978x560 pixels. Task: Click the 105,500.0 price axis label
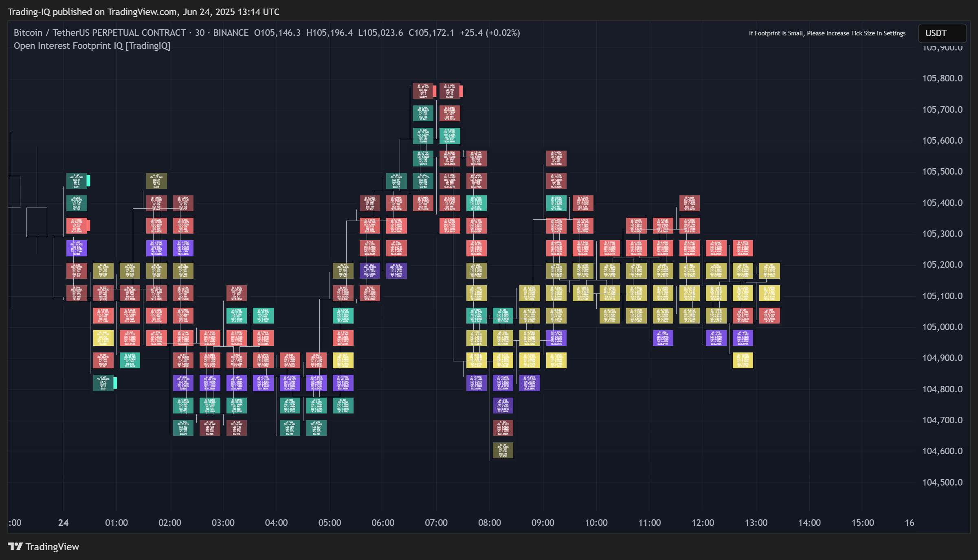click(942, 171)
